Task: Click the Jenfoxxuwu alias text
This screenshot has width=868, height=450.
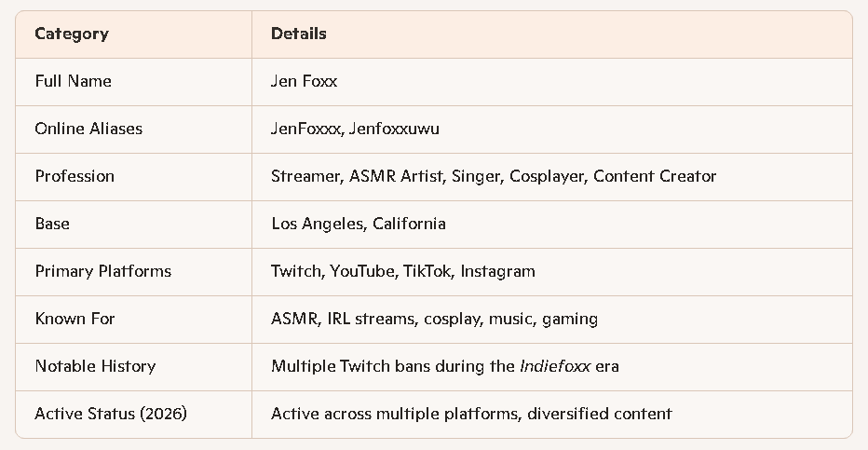Action: [394, 129]
